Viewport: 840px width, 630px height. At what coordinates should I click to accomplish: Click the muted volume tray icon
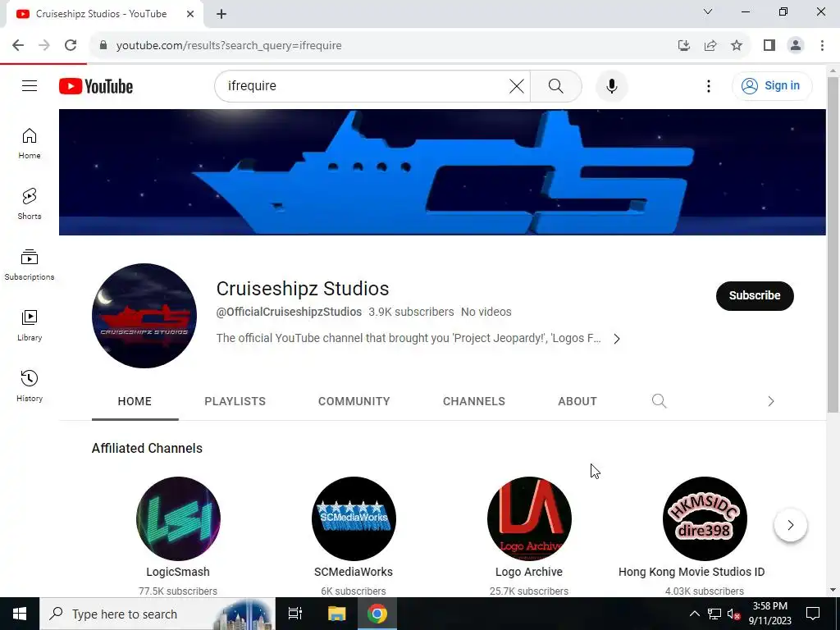point(733,614)
